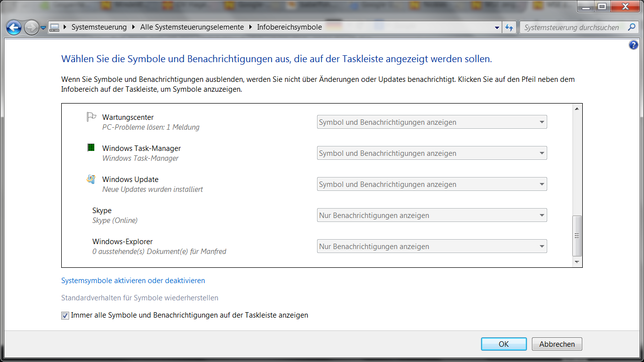Open the Windows Task-Manager behavior dropdown
This screenshot has width=644, height=362.
click(432, 153)
